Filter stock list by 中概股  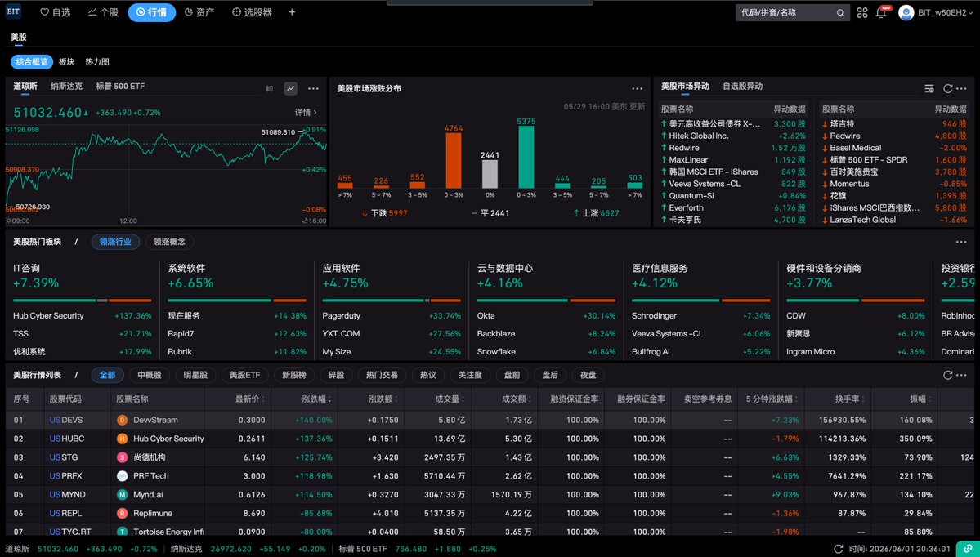pos(150,376)
